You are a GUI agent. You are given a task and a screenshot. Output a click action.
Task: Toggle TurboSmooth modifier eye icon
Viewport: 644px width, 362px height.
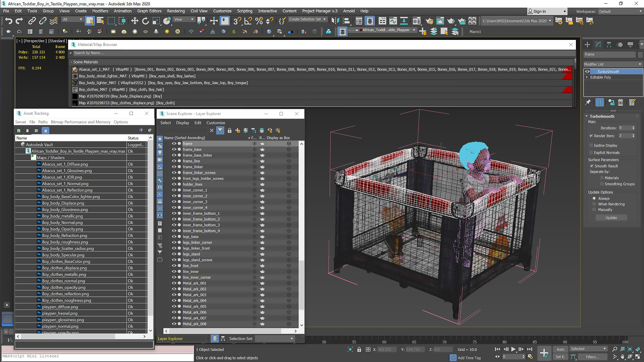[587, 71]
